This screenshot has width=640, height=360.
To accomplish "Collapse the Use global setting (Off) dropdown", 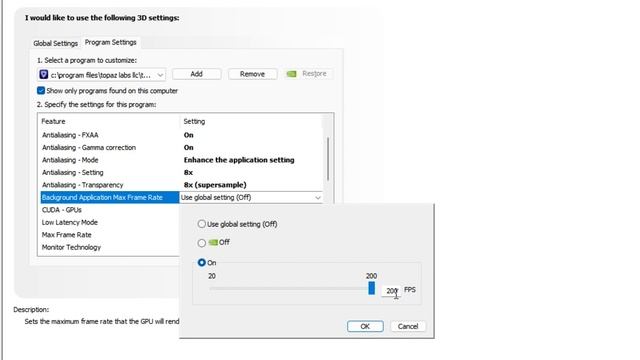I will click(x=318, y=198).
